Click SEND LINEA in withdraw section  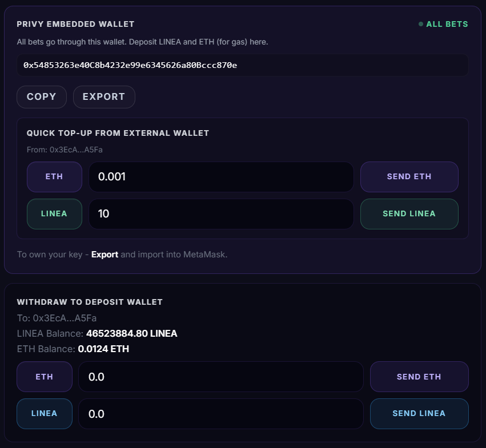tap(419, 414)
